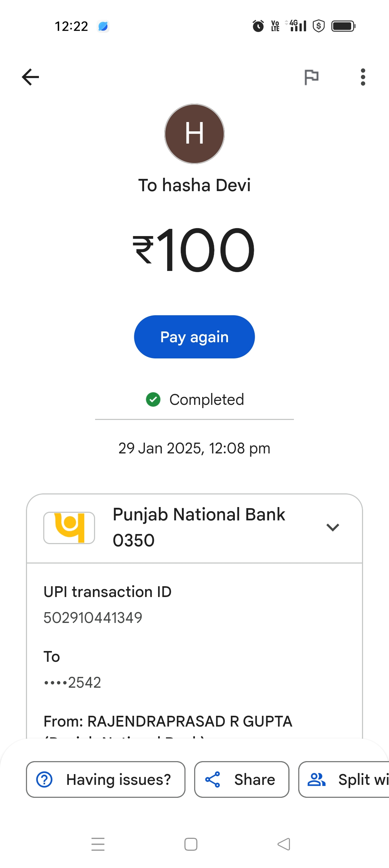389x868 pixels.
Task: Expand the Punjab National Bank chevron
Action: pos(332,528)
